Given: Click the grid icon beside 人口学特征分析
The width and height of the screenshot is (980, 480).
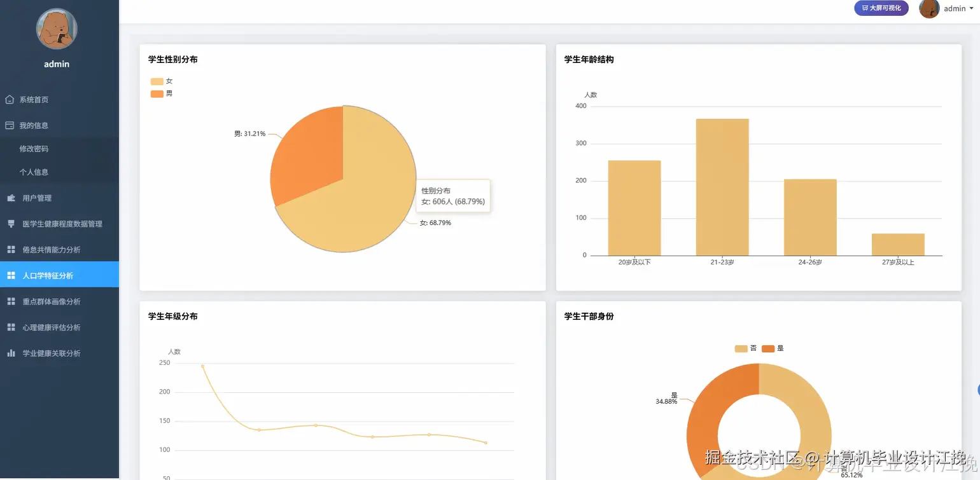Looking at the screenshot, I should pyautogui.click(x=11, y=276).
